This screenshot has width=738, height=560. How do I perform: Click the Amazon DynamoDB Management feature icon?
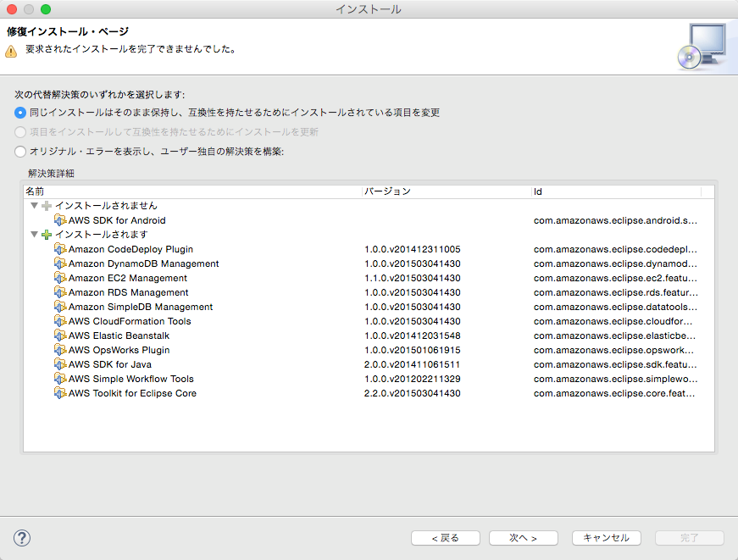[60, 263]
